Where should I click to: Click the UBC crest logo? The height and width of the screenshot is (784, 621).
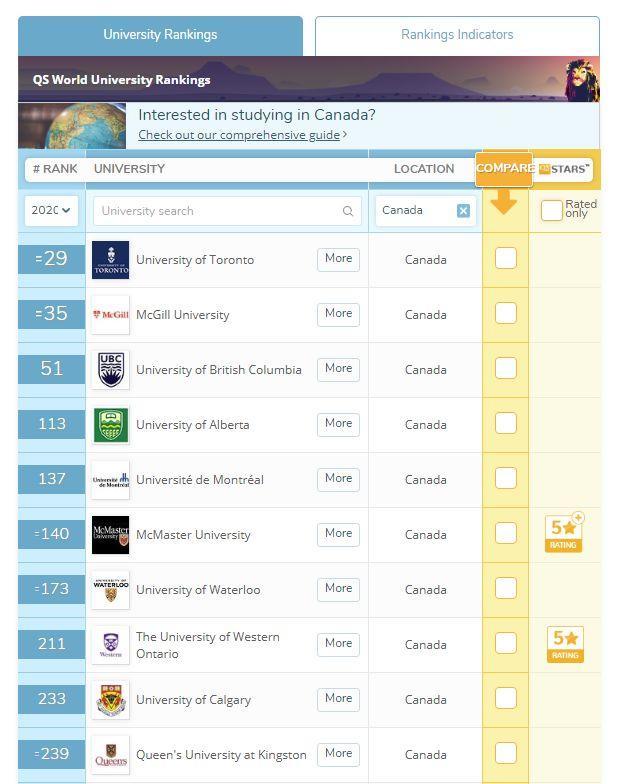coord(110,370)
